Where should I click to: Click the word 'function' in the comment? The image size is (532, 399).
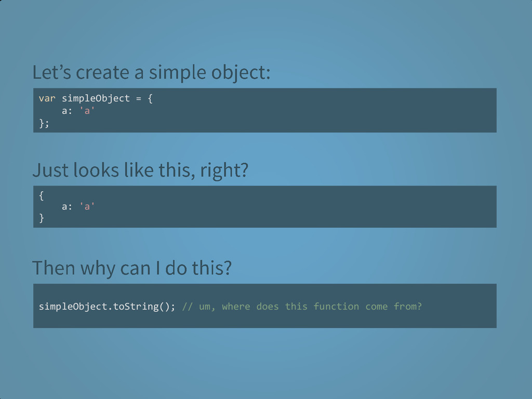pos(336,307)
